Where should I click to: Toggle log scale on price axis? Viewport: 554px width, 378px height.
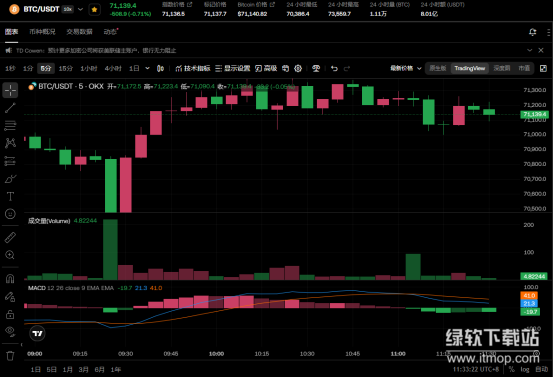[525, 370]
